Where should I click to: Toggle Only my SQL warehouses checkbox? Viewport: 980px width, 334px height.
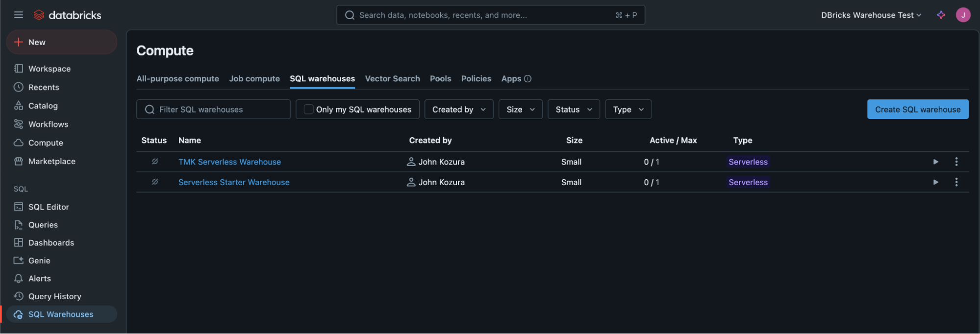click(x=308, y=109)
